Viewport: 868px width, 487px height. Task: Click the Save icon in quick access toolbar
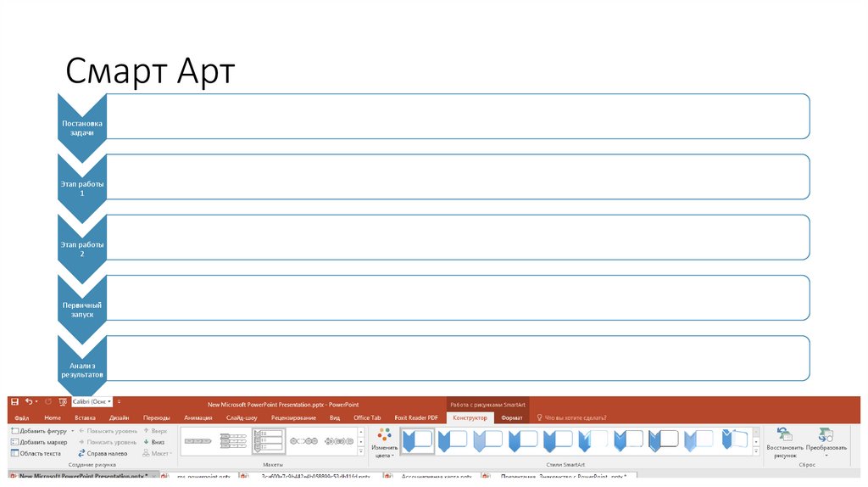(x=15, y=401)
